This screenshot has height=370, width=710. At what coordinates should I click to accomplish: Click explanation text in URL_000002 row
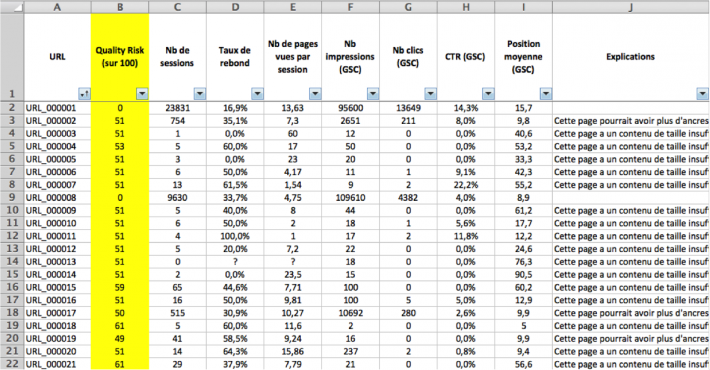(631, 120)
